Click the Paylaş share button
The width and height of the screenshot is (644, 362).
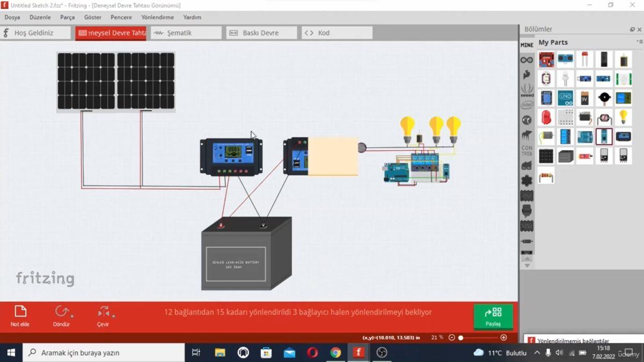point(493,316)
